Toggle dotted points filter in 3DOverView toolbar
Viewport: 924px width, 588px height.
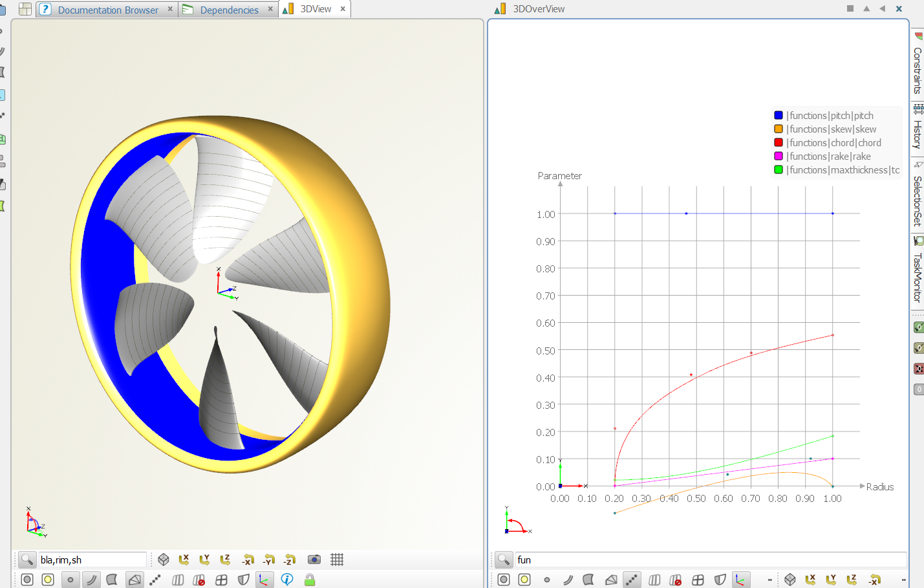tap(632, 580)
